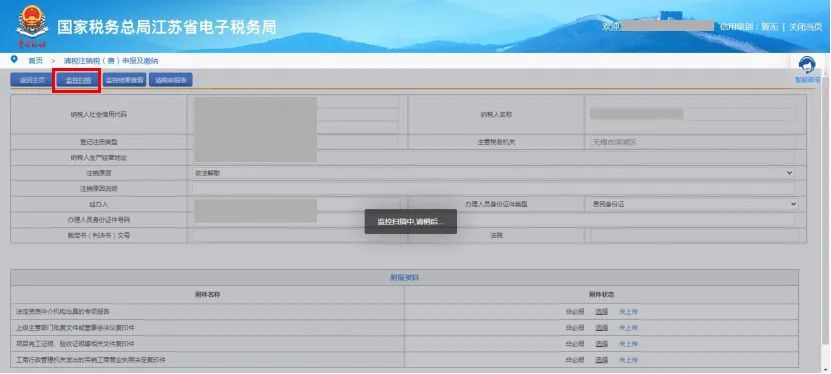Click the 纳税人名称 field
The image size is (831, 374).
click(x=692, y=114)
